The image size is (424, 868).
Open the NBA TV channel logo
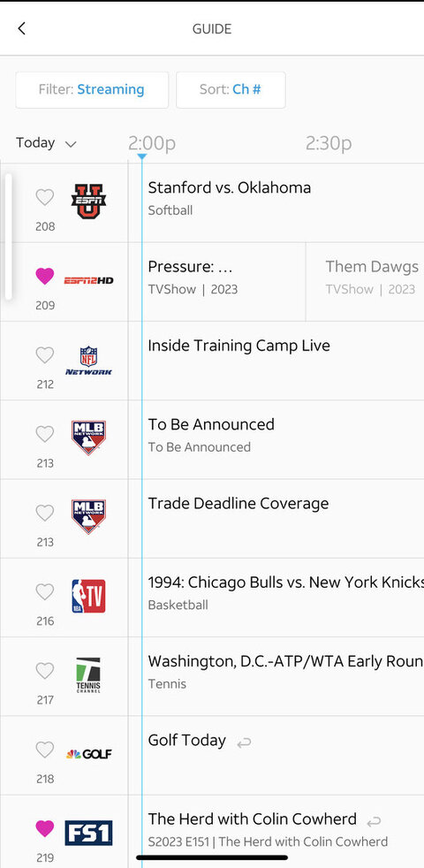click(88, 596)
